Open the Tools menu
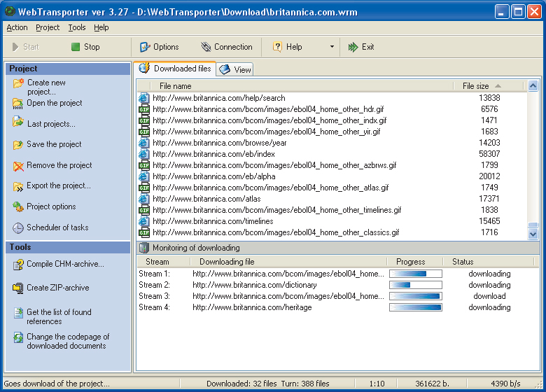 coord(76,27)
